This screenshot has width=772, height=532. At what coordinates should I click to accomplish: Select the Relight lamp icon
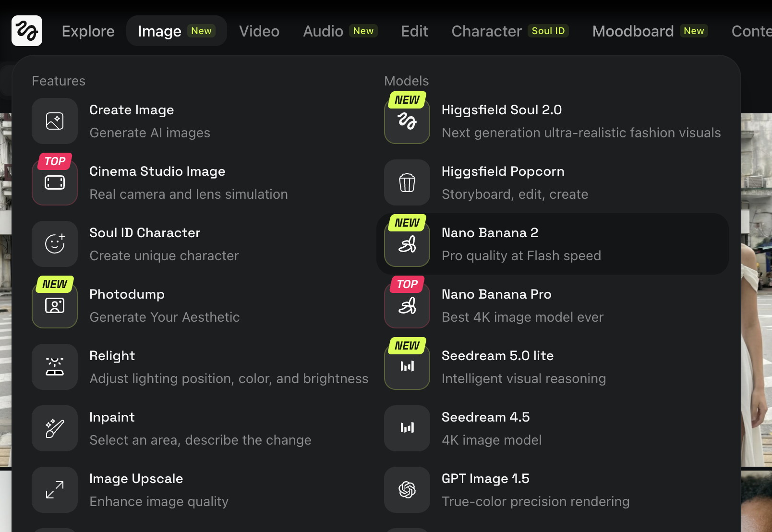tap(55, 367)
